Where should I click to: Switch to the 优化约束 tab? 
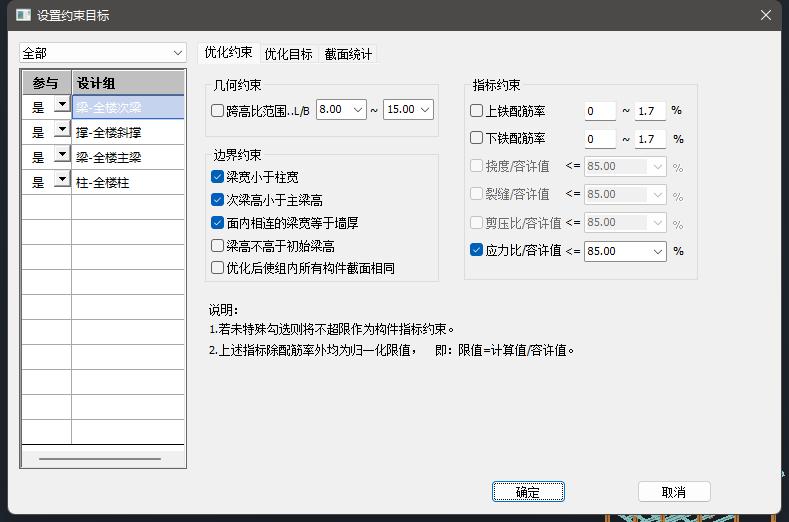(228, 52)
